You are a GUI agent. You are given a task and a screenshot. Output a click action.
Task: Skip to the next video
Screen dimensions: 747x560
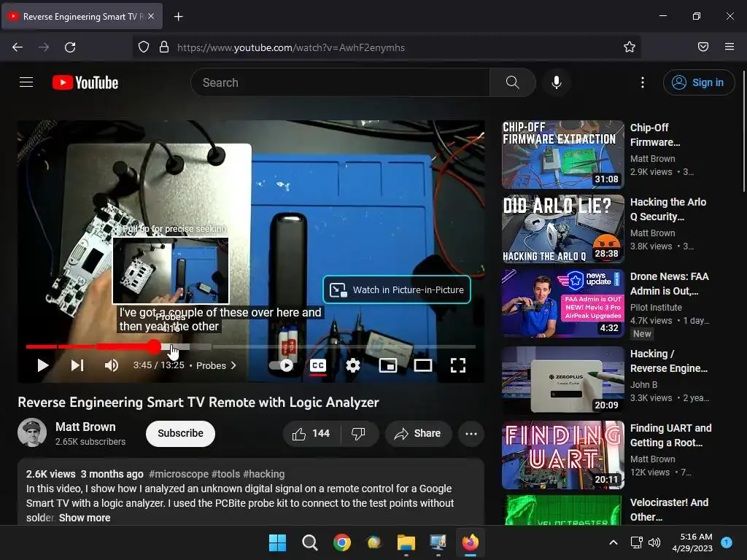pyautogui.click(x=77, y=365)
